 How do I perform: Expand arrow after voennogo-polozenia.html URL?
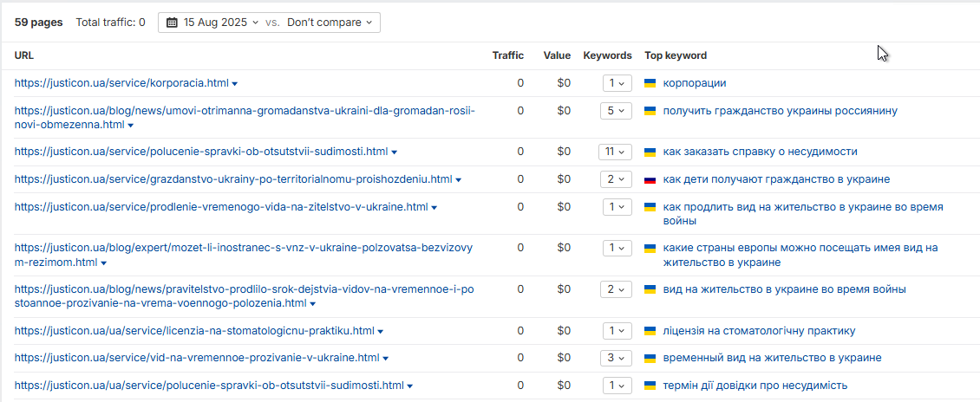(x=312, y=304)
